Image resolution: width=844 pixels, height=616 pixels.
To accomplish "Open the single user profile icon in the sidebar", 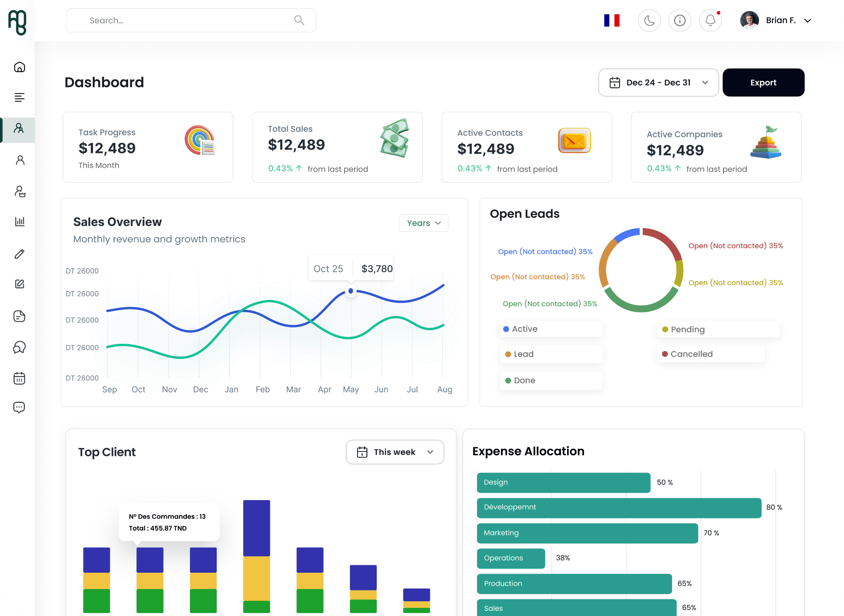I will coord(20,160).
